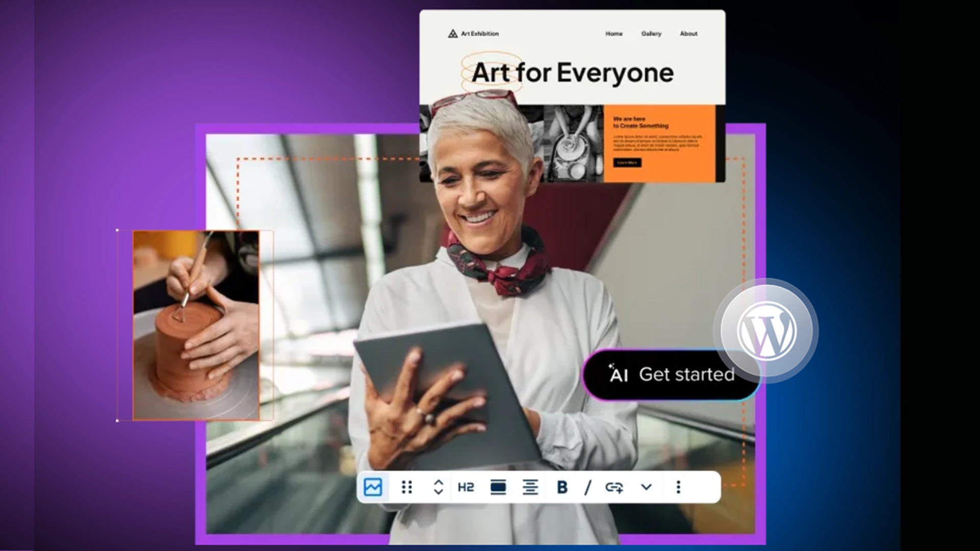980x551 pixels.
Task: Click the image block icon in toolbar
Action: [373, 487]
